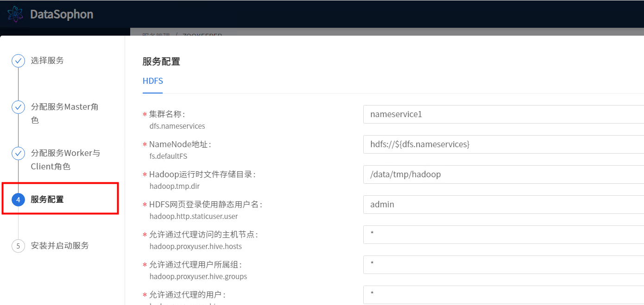
Task: Click the checkmark icon beside 分配服务Master角色
Action: [x=18, y=107]
